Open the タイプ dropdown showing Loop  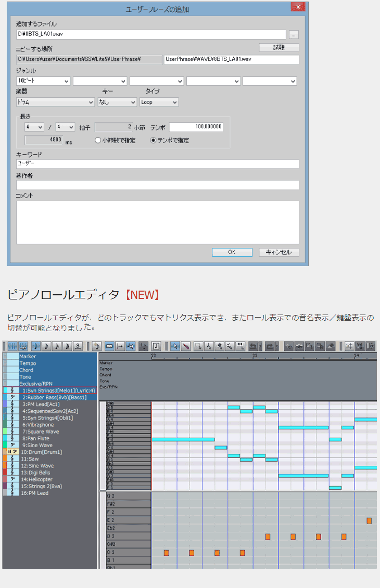pos(159,102)
